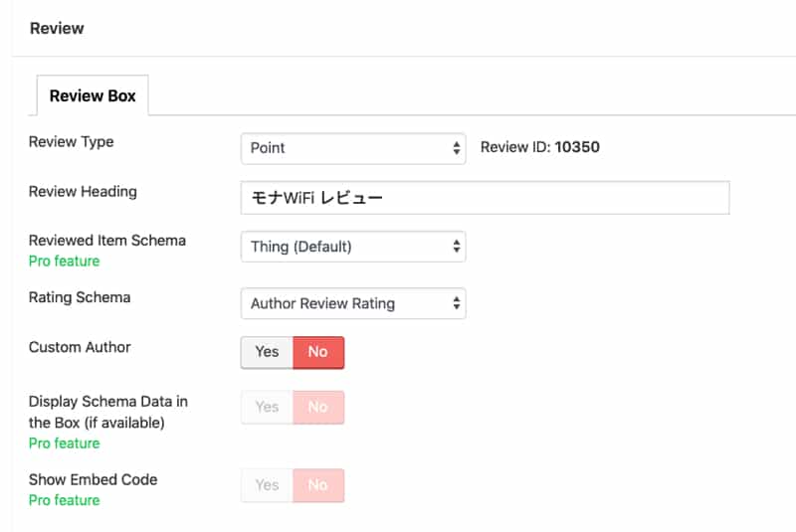796x532 pixels.
Task: Click the Review ID 10350 text
Action: tap(540, 147)
